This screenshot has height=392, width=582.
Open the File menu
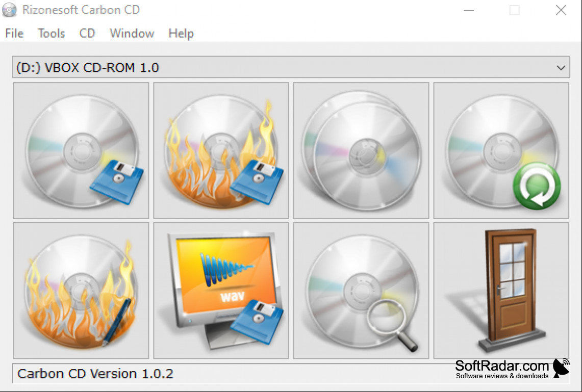tap(14, 33)
